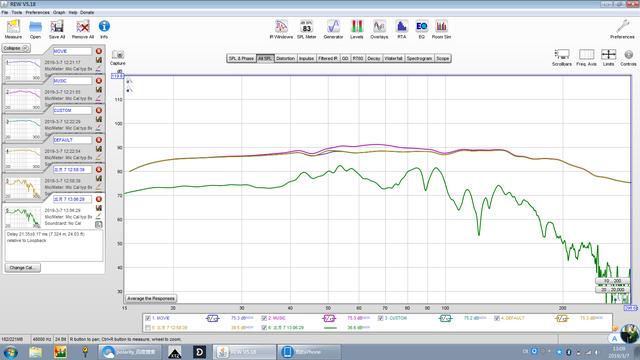Switch to the Waterfall tab
This screenshot has width=640, height=360.
pos(393,58)
